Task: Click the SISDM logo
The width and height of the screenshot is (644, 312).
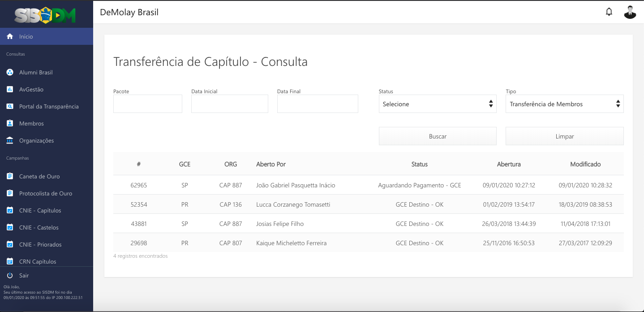Action: click(x=45, y=16)
